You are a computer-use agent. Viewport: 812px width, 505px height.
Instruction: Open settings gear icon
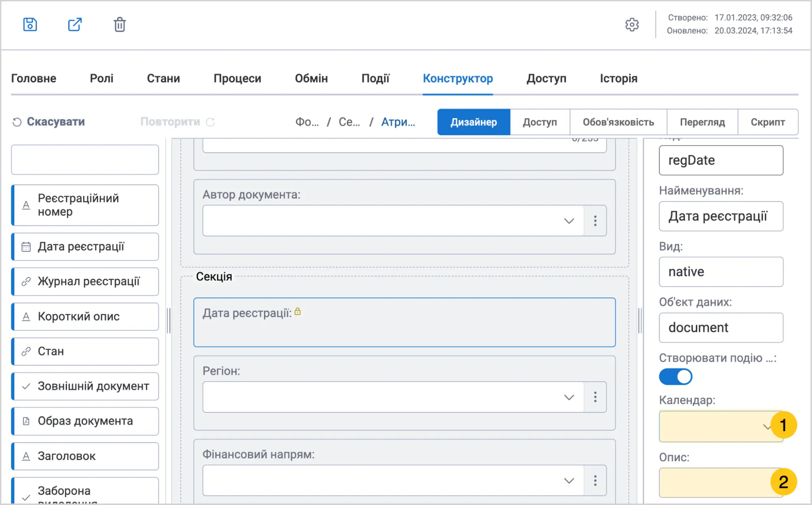tap(632, 25)
